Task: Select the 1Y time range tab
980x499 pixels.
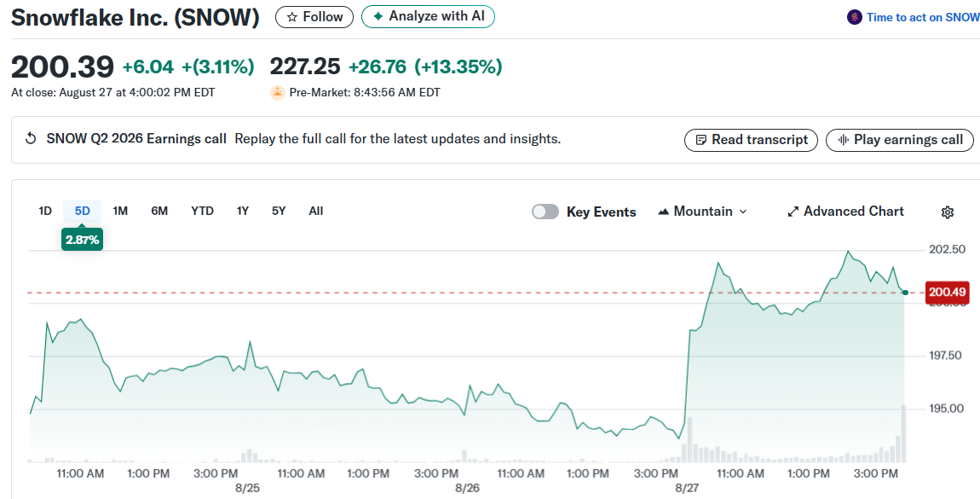Action: (243, 212)
